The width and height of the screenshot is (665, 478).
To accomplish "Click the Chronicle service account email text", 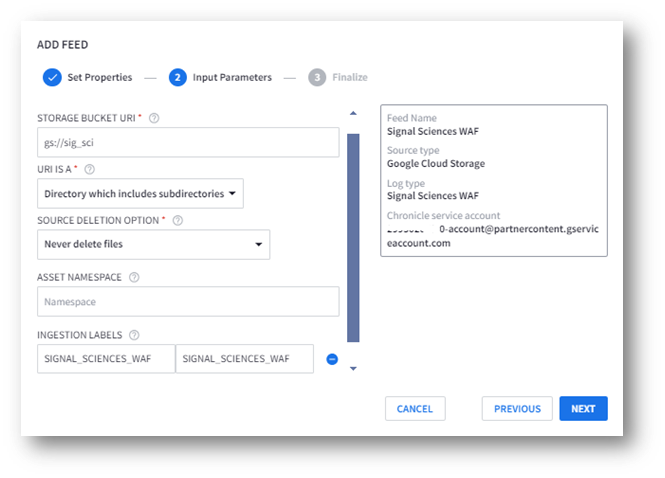I will pyautogui.click(x=492, y=236).
